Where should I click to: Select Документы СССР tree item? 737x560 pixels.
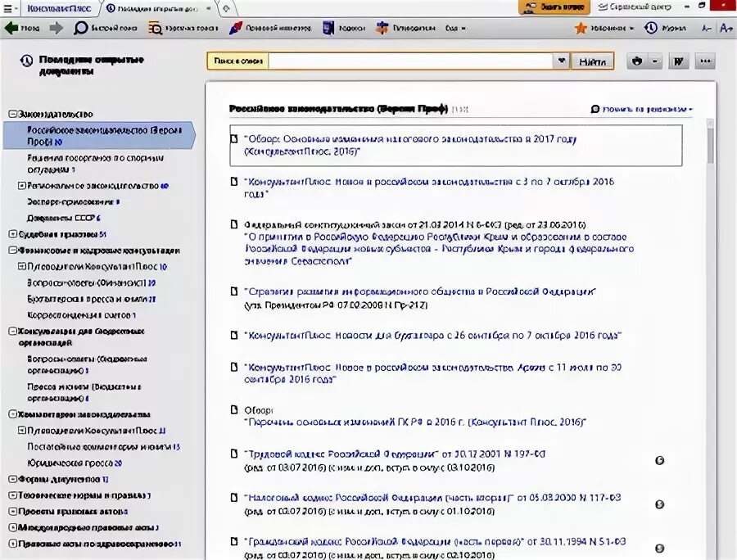pos(63,218)
